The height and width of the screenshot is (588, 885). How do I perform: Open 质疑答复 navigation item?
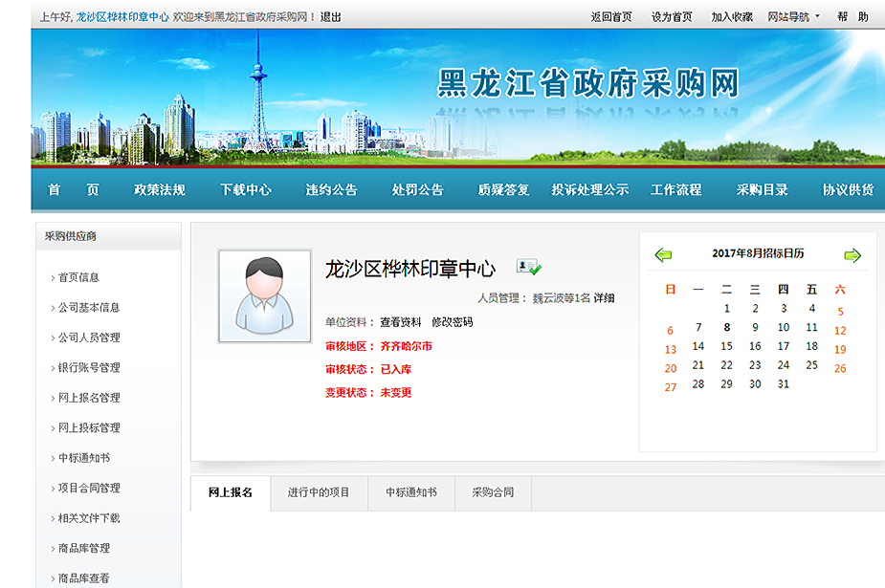pos(503,189)
